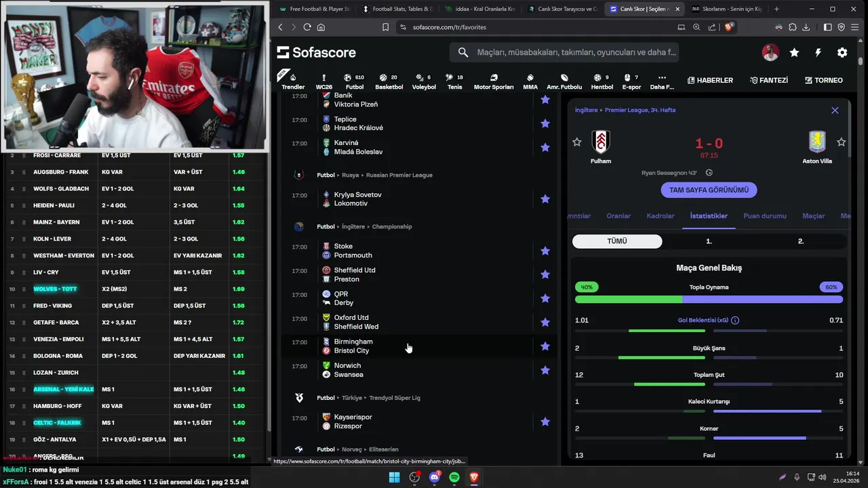The height and width of the screenshot is (488, 868).
Task: Click the Sofascore logo
Action: coord(317,52)
